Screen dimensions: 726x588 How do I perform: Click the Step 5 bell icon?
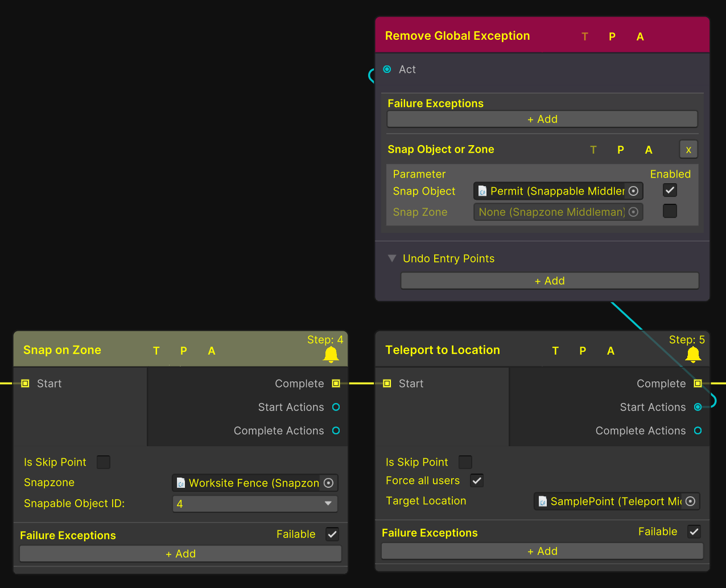pos(692,355)
